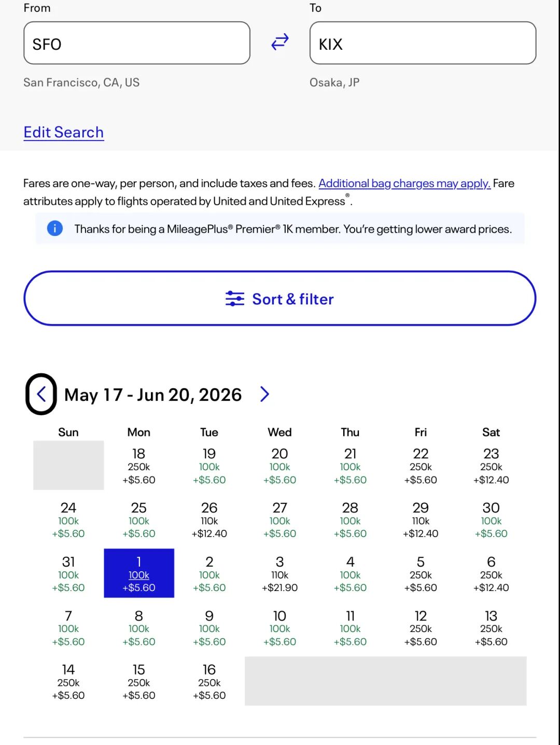Select May 19 fare for 100k miles
Image resolution: width=560 pixels, height=745 pixels.
coord(209,466)
